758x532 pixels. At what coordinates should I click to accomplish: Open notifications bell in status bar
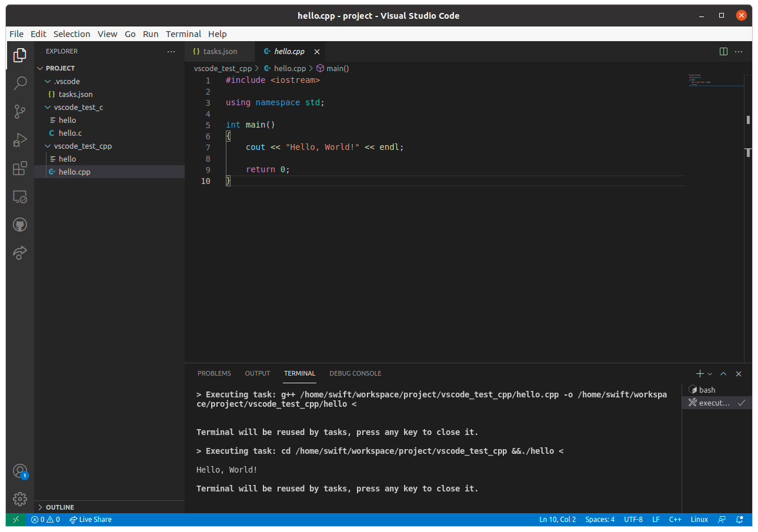tap(740, 520)
